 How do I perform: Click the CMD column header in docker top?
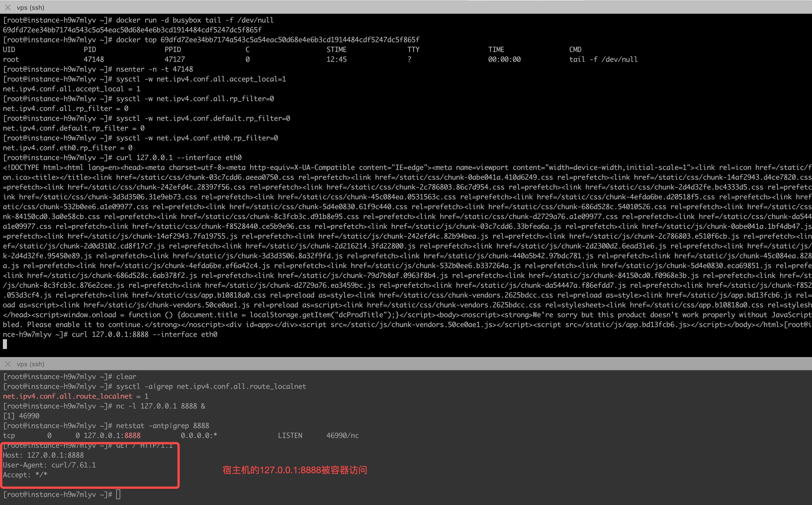pos(575,49)
